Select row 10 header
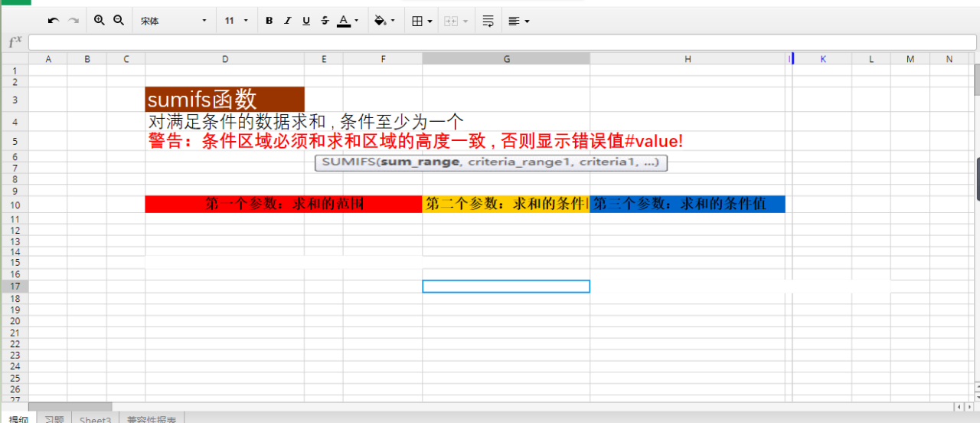The height and width of the screenshot is (423, 980). click(x=15, y=205)
